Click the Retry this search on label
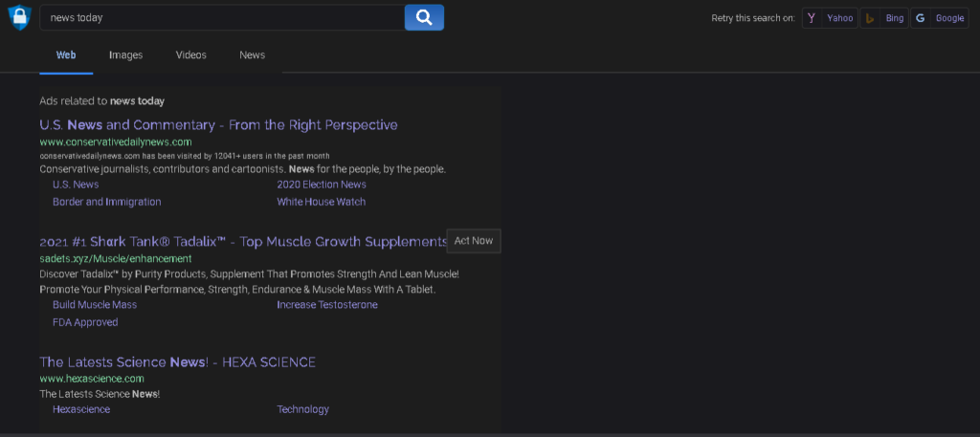980x437 pixels. [x=753, y=18]
